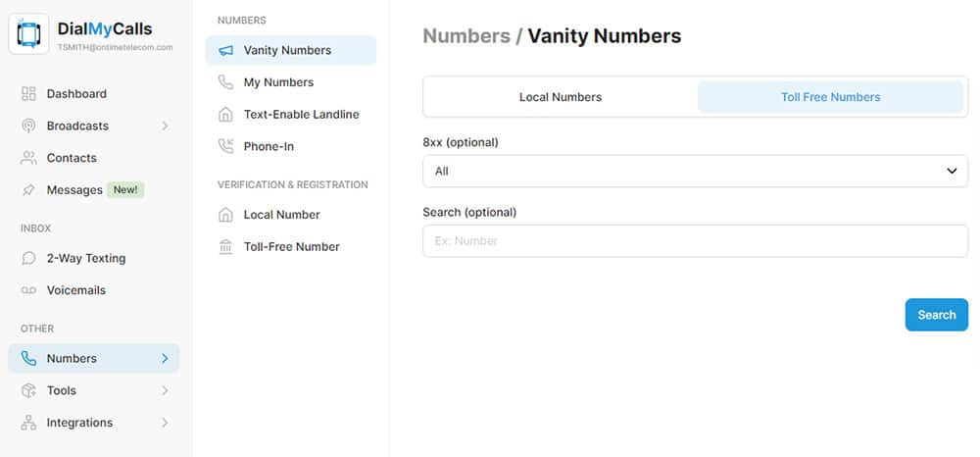The width and height of the screenshot is (980, 457).
Task: Click into the Search number field
Action: pos(695,241)
